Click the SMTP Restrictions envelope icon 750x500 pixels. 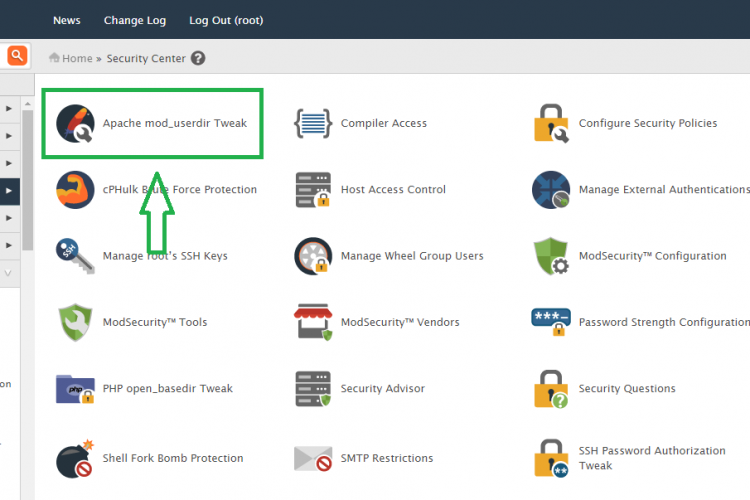(x=313, y=458)
